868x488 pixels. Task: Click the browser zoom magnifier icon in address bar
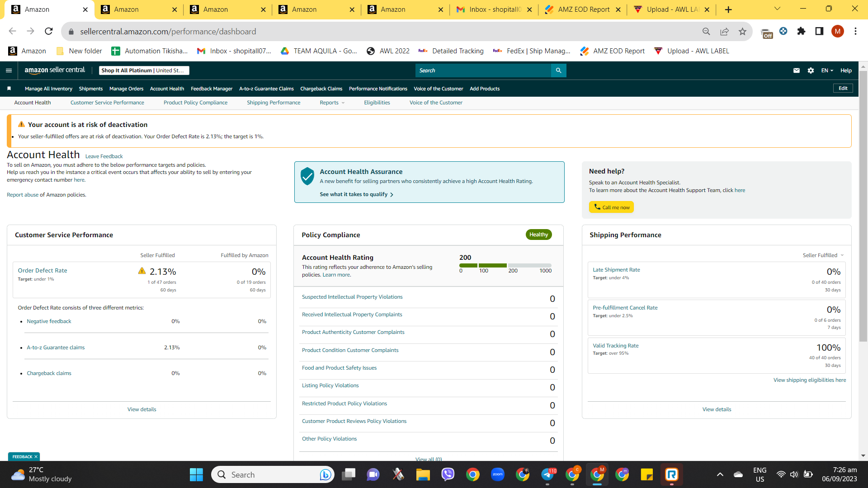point(706,31)
